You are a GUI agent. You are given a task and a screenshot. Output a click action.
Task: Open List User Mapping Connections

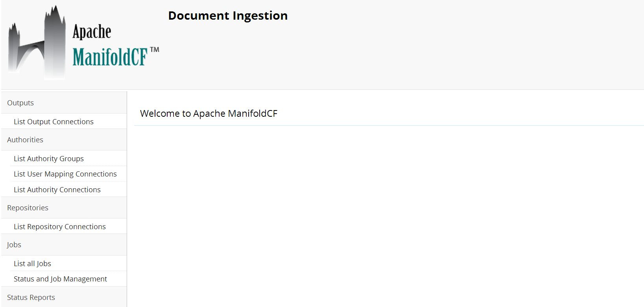click(x=65, y=174)
